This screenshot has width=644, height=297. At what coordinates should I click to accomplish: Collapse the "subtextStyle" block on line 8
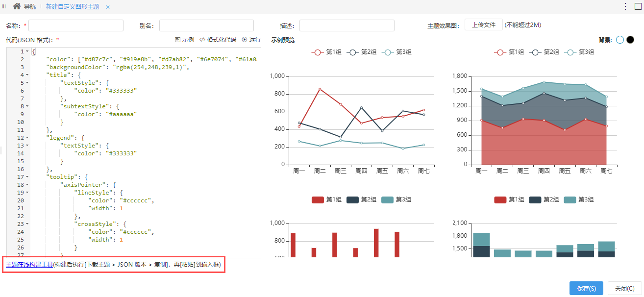click(x=27, y=106)
